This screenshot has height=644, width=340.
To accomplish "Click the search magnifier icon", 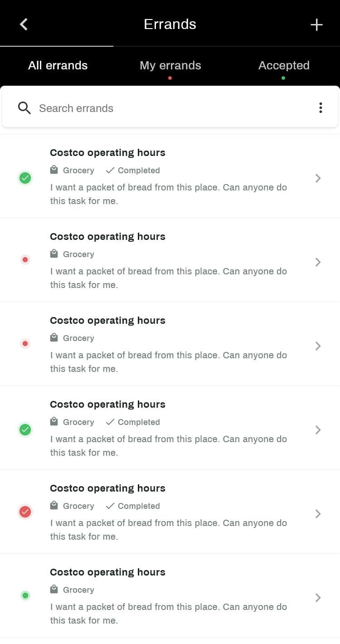I will 24,108.
